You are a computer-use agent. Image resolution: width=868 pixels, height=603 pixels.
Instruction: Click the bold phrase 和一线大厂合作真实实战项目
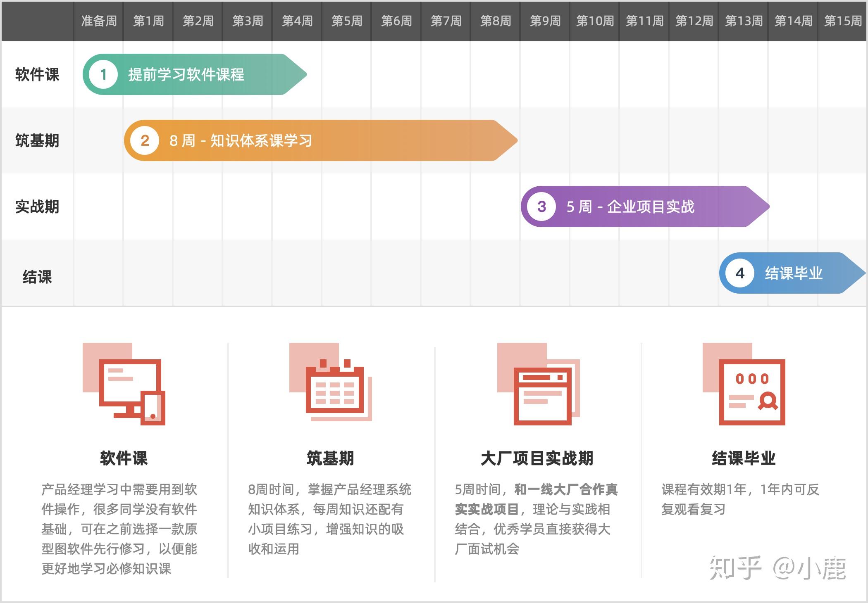[x=537, y=499]
